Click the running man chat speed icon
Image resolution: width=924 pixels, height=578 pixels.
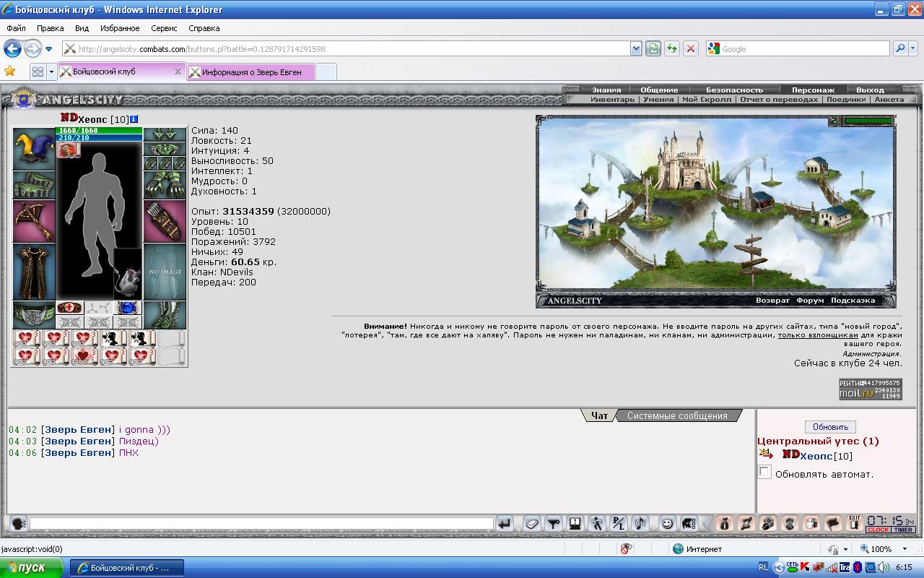597,523
